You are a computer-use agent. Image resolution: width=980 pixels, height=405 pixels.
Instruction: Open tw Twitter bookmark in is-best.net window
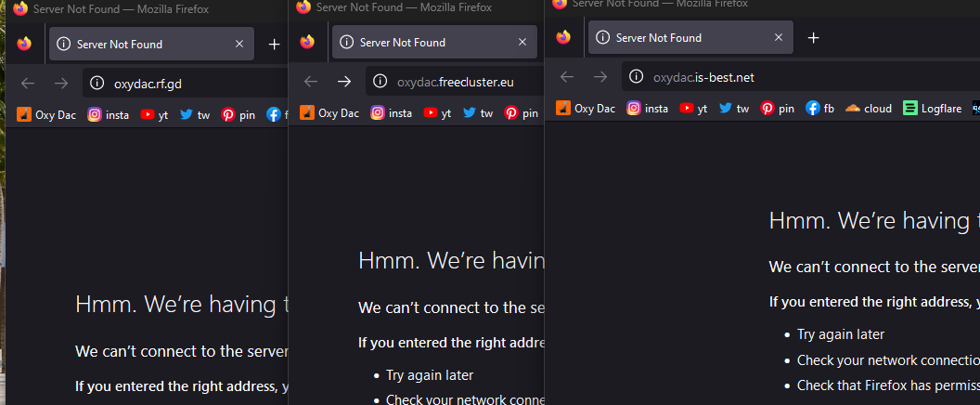pyautogui.click(x=734, y=109)
